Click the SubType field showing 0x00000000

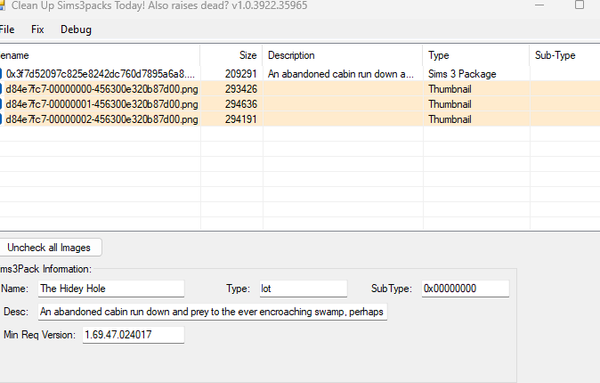tap(465, 288)
